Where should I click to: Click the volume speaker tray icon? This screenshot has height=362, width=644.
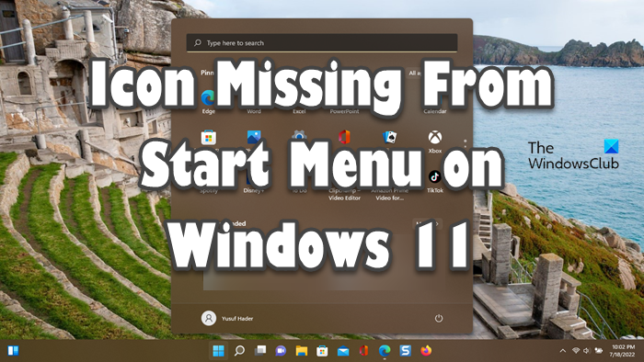(x=587, y=351)
